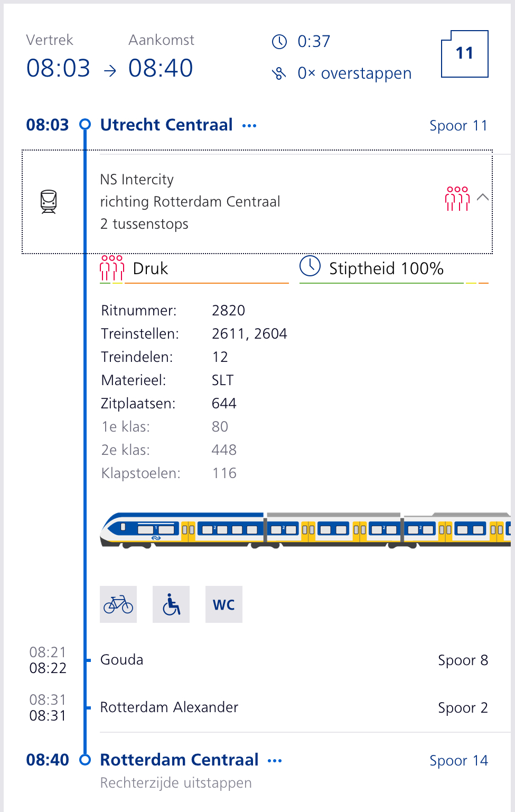The image size is (515, 812).
Task: Click the travel time clock icon
Action: (279, 42)
